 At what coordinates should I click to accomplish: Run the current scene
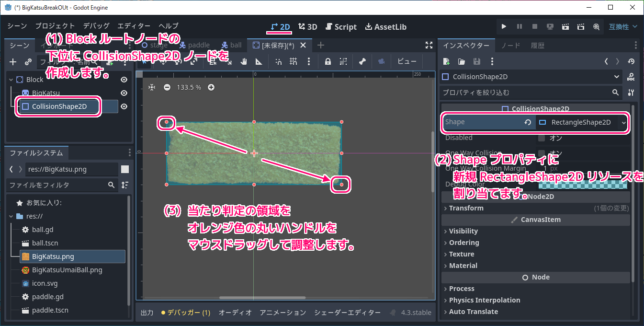click(x=565, y=27)
